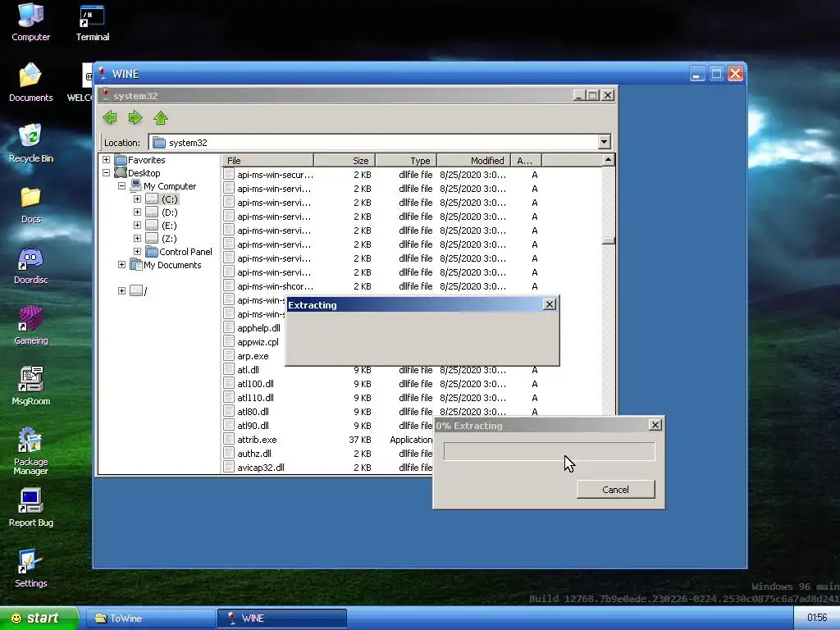Screen dimensions: 840x630
Task: Click the attrib.exe file icon
Action: tap(230, 440)
